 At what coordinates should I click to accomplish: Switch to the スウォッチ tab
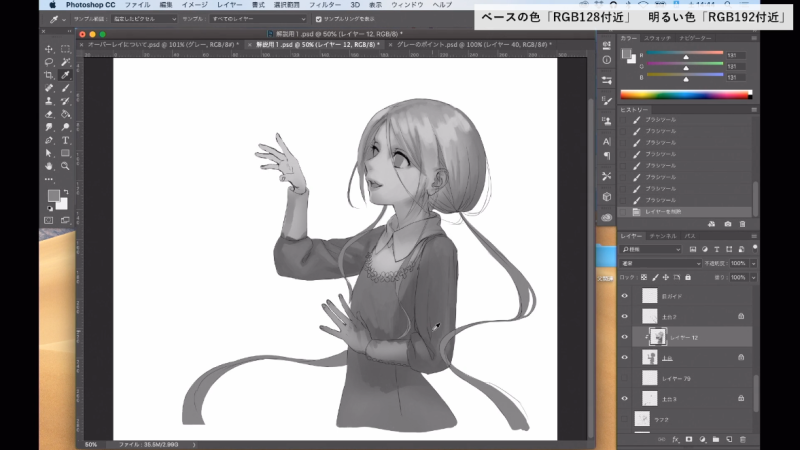(658, 38)
